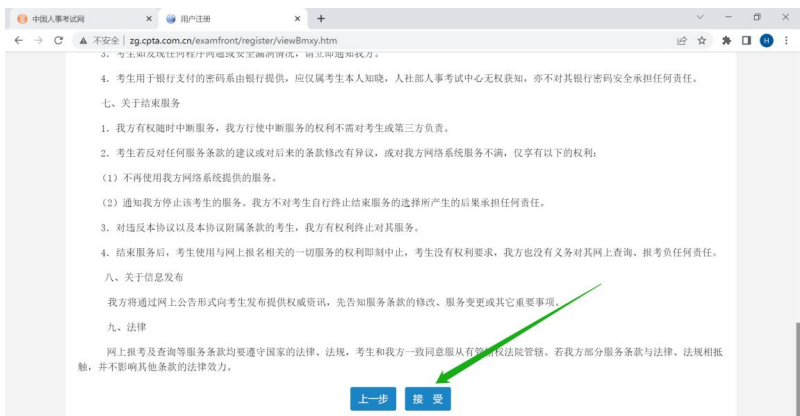Open Chrome's three-dot menu
The image size is (800, 416).
pos(786,41)
